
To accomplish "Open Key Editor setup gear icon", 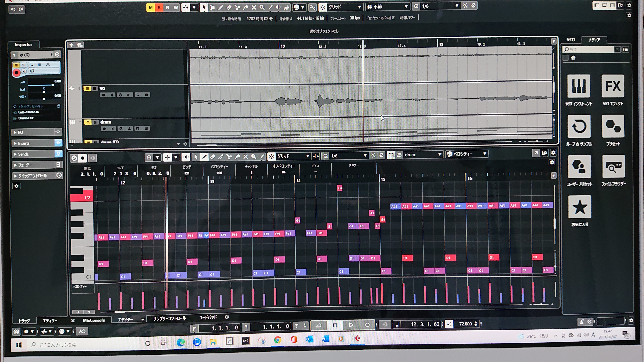I will click(x=553, y=152).
